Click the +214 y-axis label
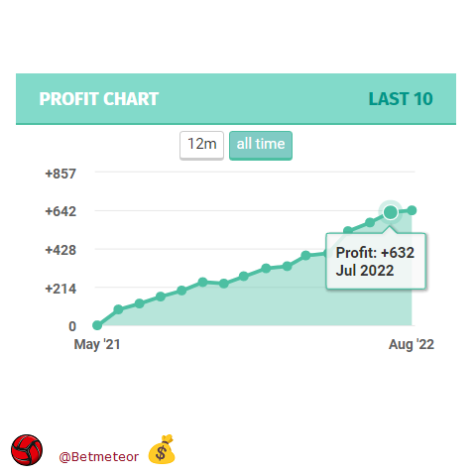 pyautogui.click(x=60, y=289)
